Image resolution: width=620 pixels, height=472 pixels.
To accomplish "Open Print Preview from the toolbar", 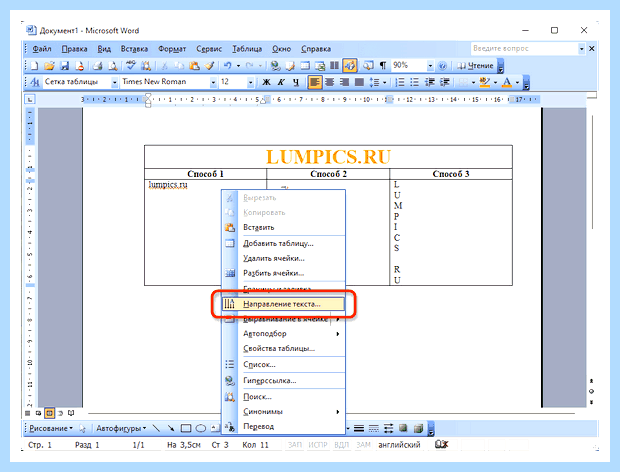I will pos(113,66).
